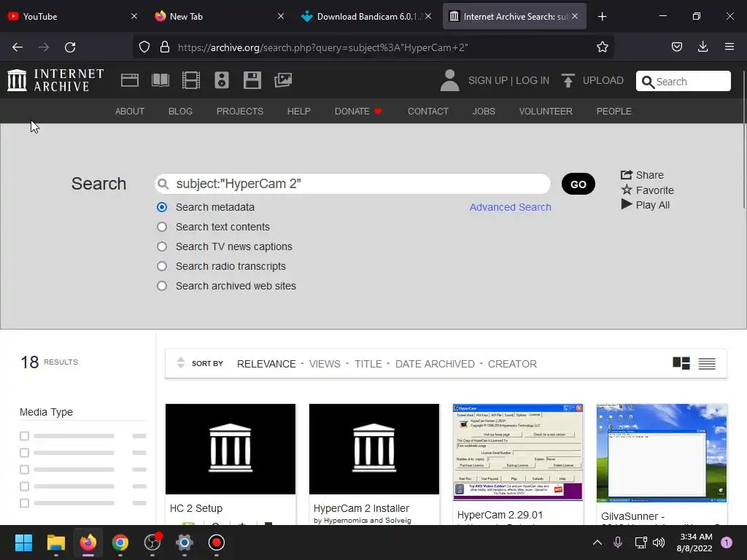This screenshot has width=747, height=560.
Task: Click the subject HyperCam 2 search field
Action: 352,184
